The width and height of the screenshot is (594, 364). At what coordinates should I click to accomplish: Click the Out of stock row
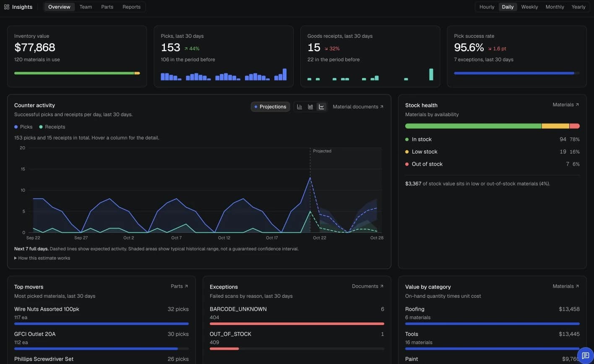[x=492, y=164]
